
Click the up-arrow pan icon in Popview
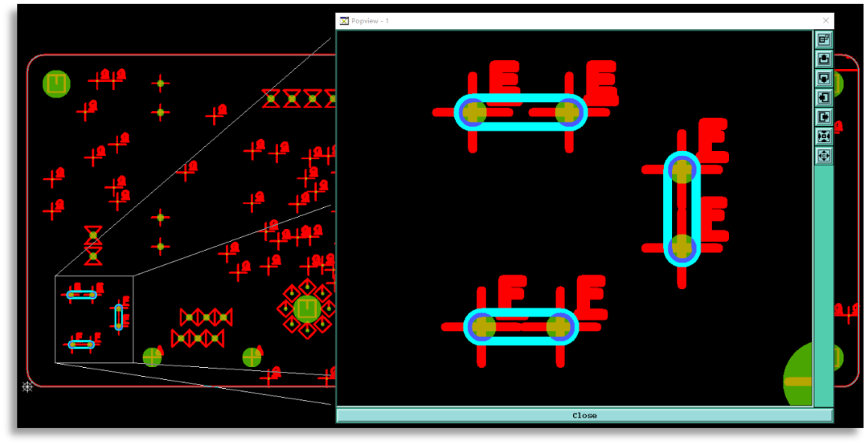tap(823, 59)
